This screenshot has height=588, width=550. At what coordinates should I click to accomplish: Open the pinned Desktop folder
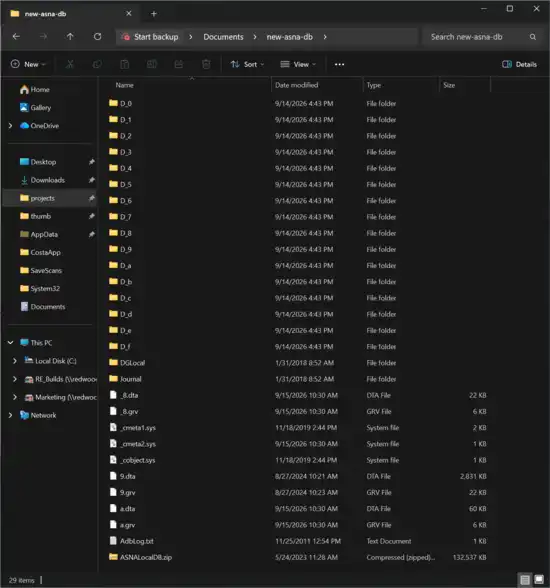point(38,162)
